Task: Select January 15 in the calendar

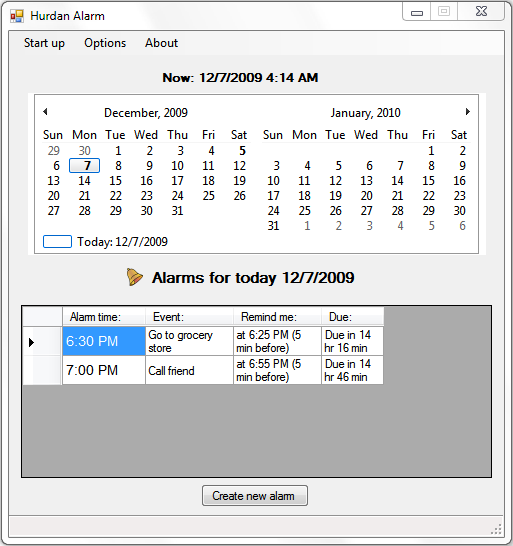Action: (428, 181)
